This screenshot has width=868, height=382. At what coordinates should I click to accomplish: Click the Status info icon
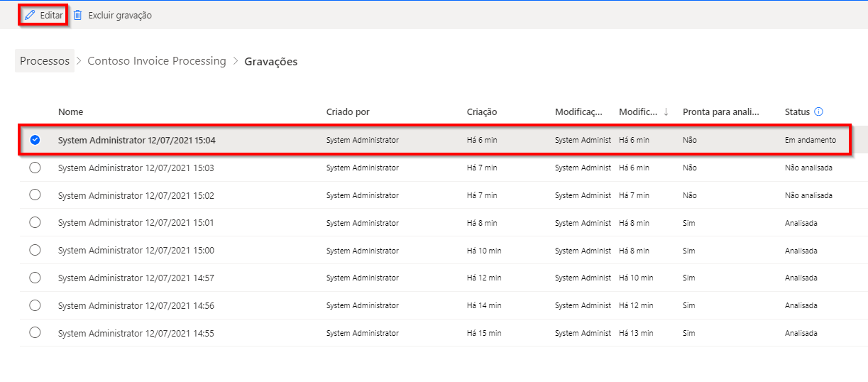coord(818,112)
